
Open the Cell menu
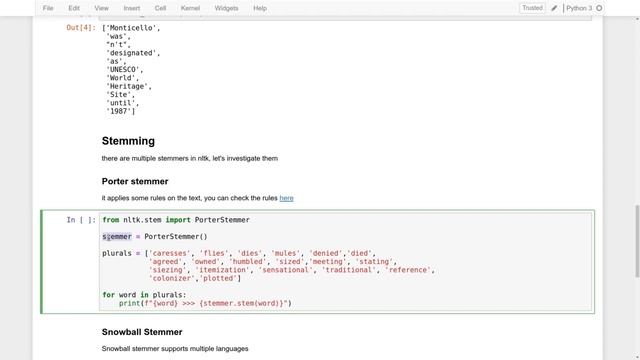coord(160,8)
